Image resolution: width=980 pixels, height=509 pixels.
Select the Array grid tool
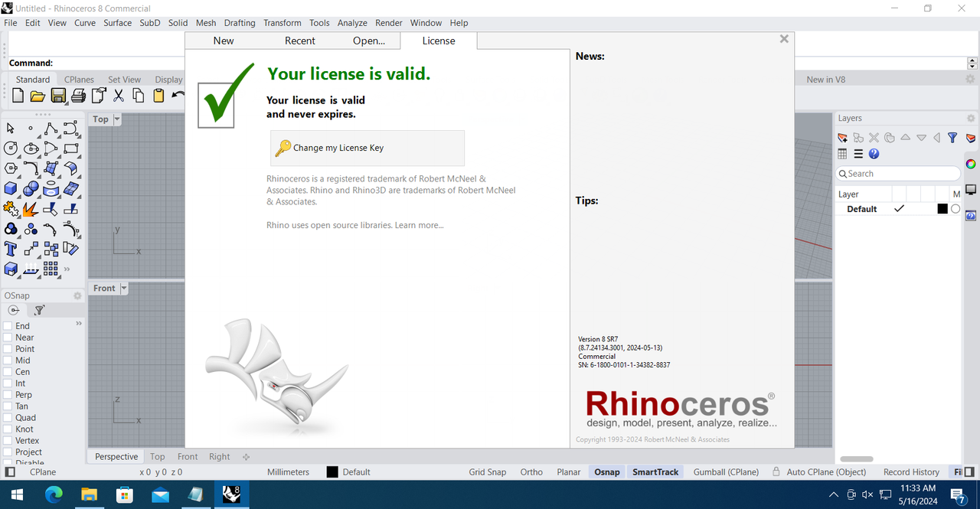pos(51,269)
